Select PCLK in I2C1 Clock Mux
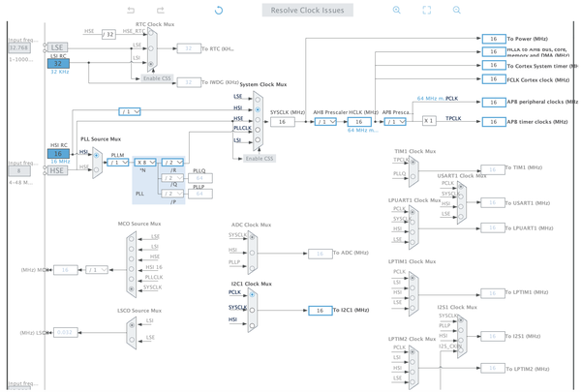The width and height of the screenshot is (581, 392). 252,294
